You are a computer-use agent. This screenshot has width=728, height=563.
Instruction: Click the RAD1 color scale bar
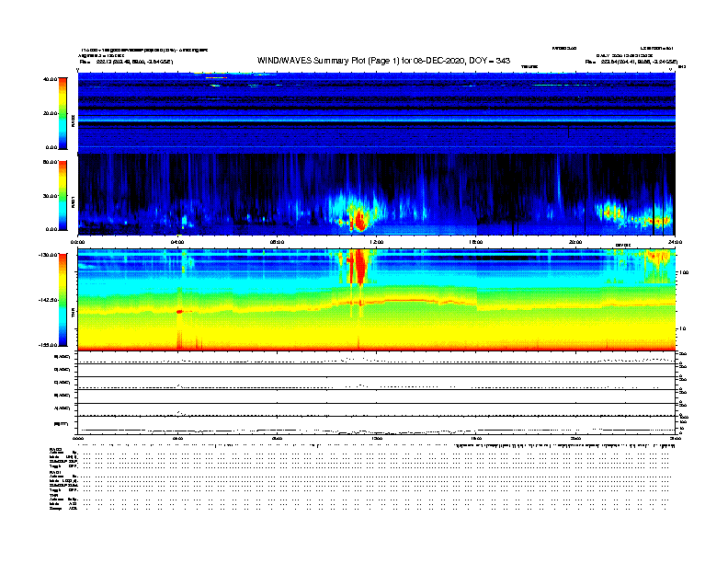[63, 196]
